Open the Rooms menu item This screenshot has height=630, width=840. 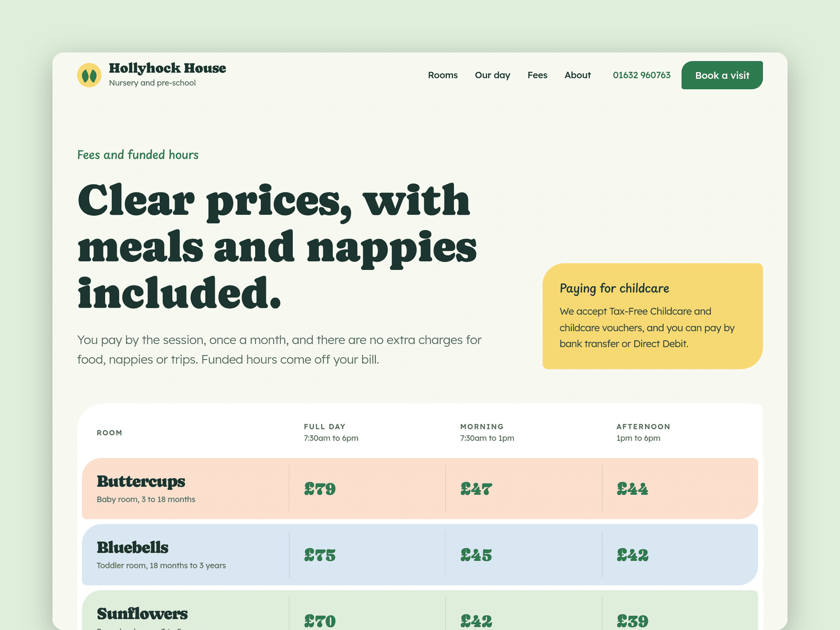pos(443,75)
